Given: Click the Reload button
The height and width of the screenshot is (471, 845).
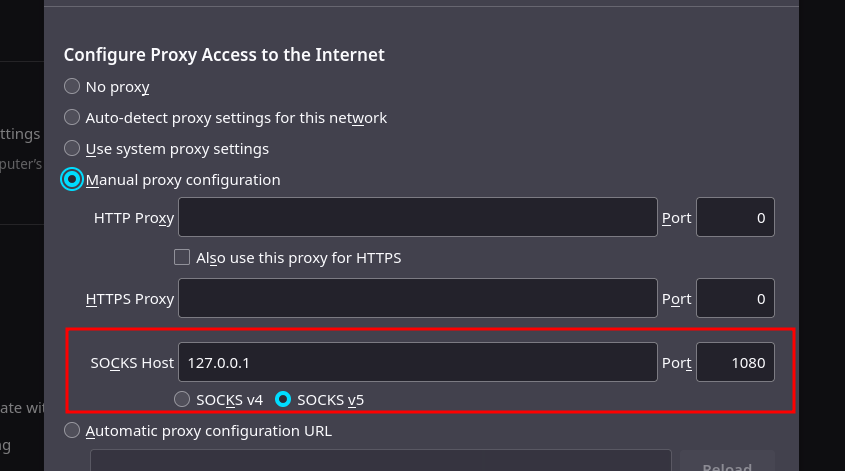Looking at the screenshot, I should [727, 462].
